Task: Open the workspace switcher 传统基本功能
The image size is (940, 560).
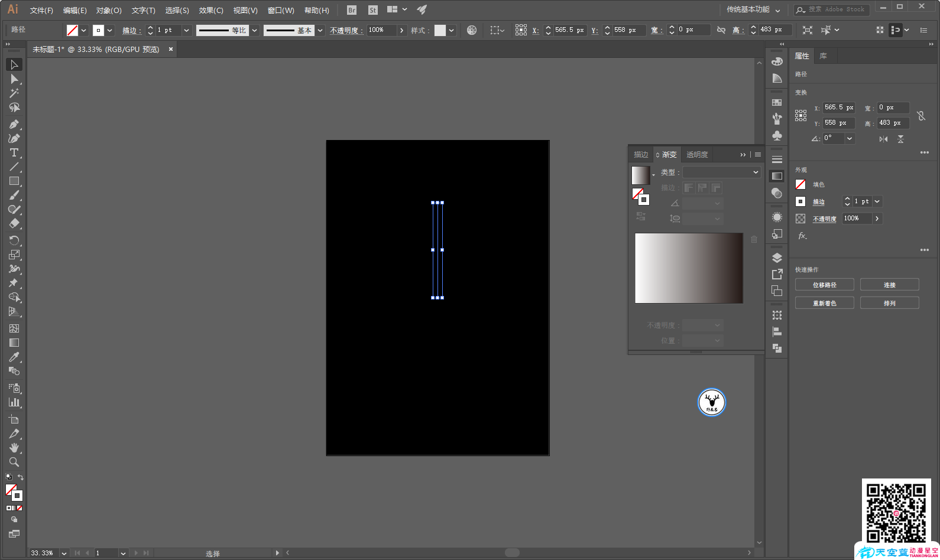Action: [x=753, y=9]
